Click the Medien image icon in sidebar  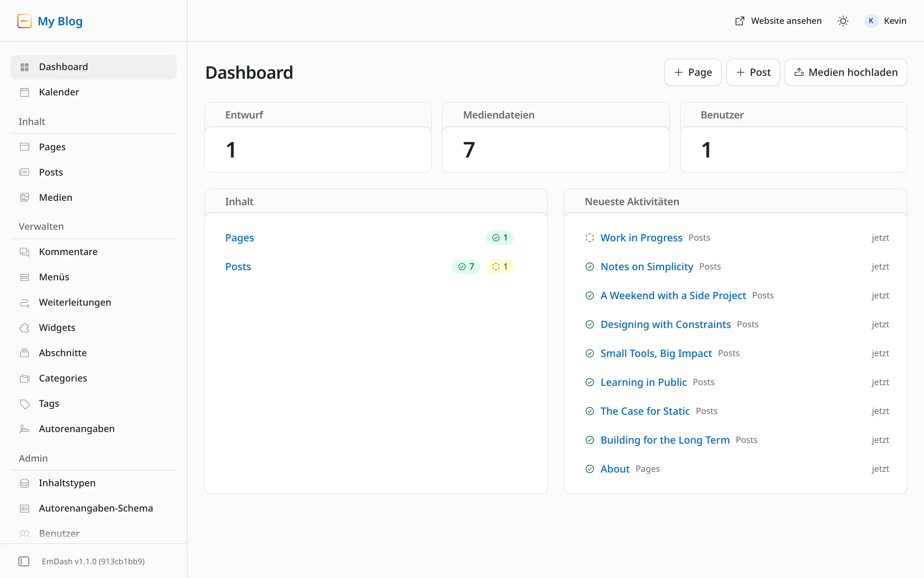click(25, 198)
